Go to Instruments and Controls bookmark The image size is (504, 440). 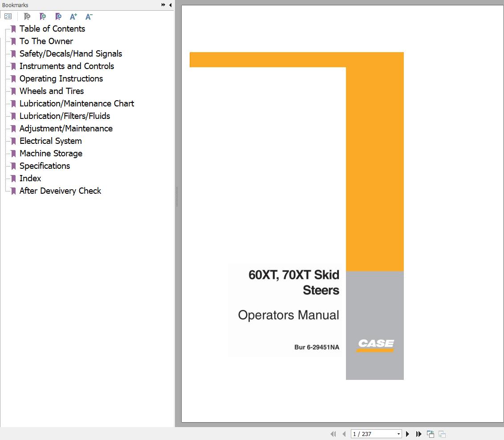[66, 66]
